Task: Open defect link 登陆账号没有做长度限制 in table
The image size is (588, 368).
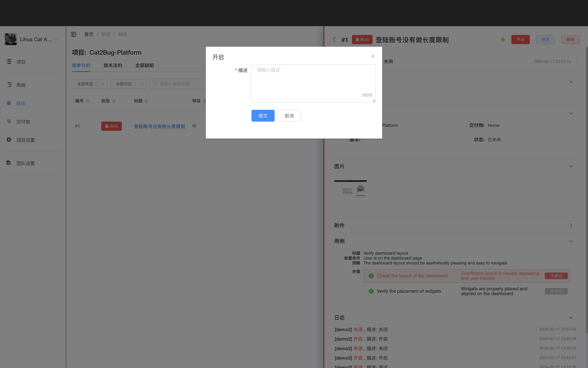Action: point(159,126)
